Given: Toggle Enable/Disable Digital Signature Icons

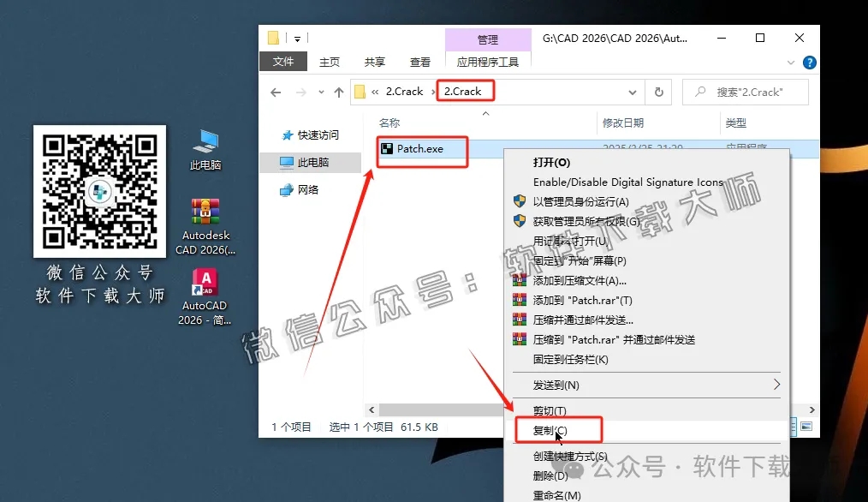Looking at the screenshot, I should click(x=627, y=182).
